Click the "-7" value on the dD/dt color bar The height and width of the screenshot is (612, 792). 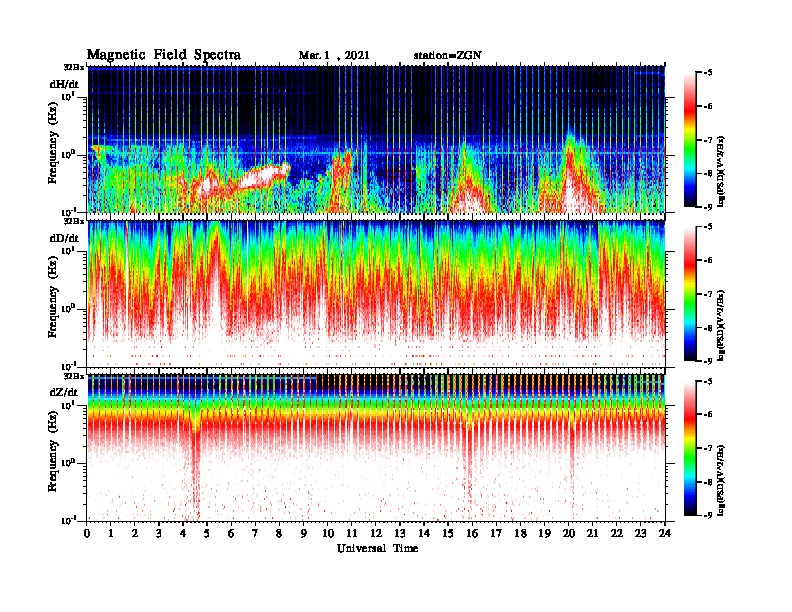click(708, 294)
